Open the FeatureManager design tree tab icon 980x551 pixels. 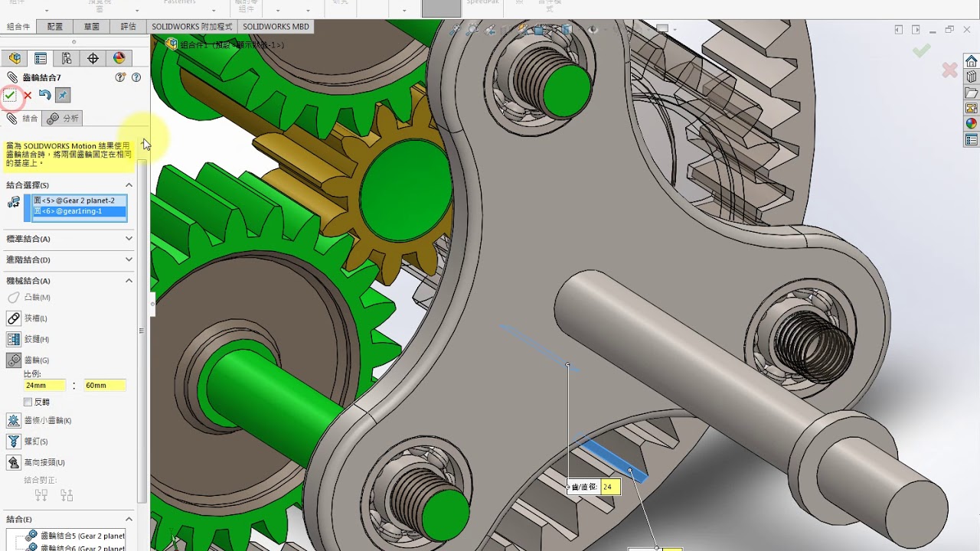pyautogui.click(x=15, y=58)
